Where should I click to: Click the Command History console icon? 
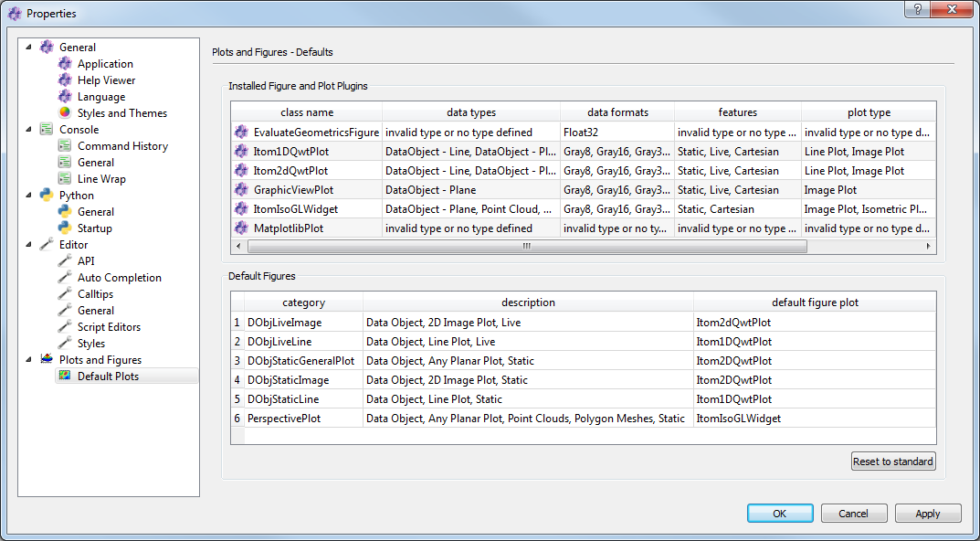(65, 146)
